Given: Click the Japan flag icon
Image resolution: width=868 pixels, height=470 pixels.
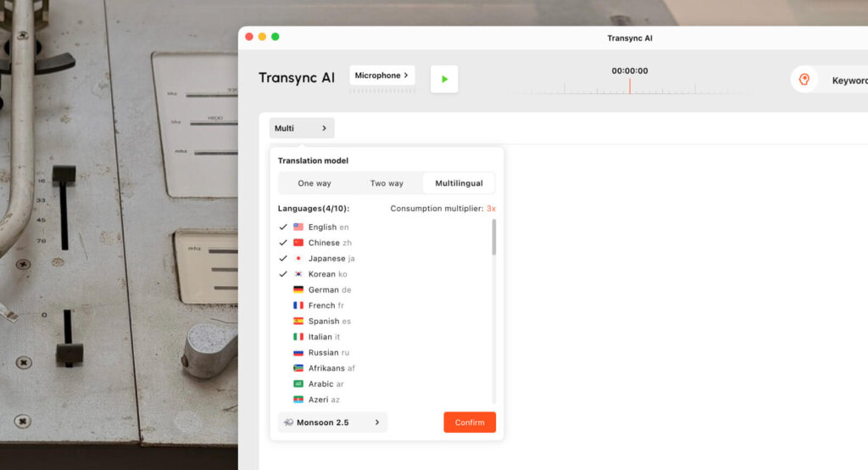Looking at the screenshot, I should point(298,258).
